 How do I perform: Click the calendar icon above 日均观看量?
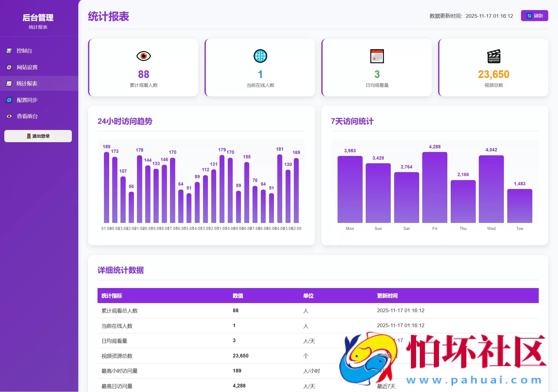tap(377, 56)
